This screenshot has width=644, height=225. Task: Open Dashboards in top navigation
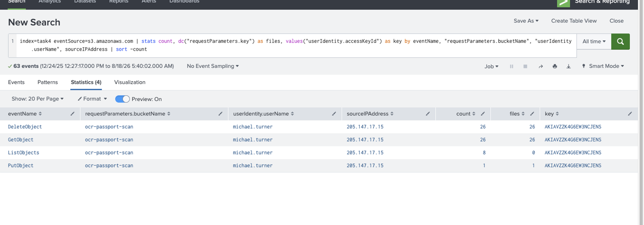184,2
